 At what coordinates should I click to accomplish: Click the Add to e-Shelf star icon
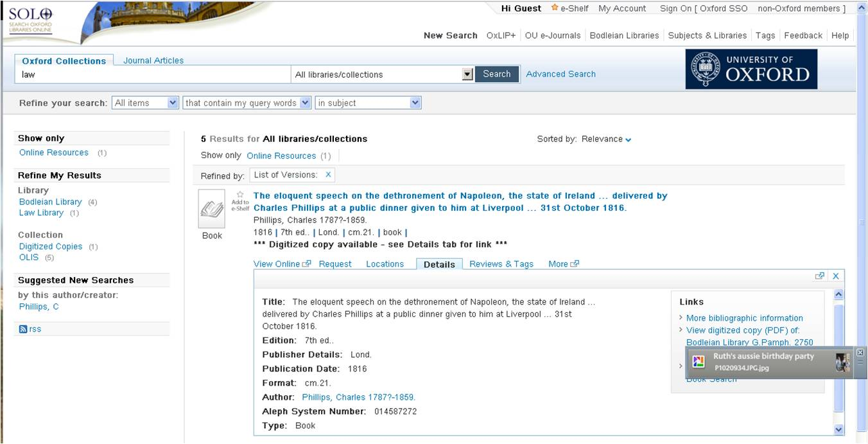[240, 195]
